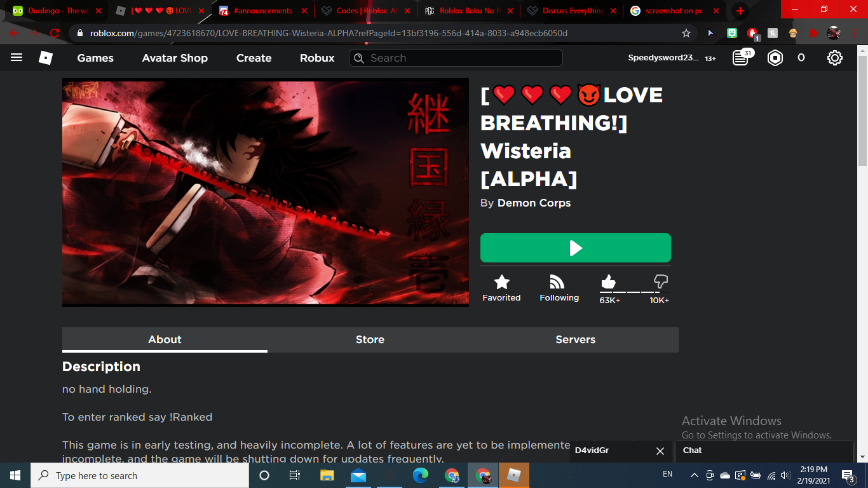The height and width of the screenshot is (488, 868).
Task: Open the Robux page link
Action: (317, 58)
